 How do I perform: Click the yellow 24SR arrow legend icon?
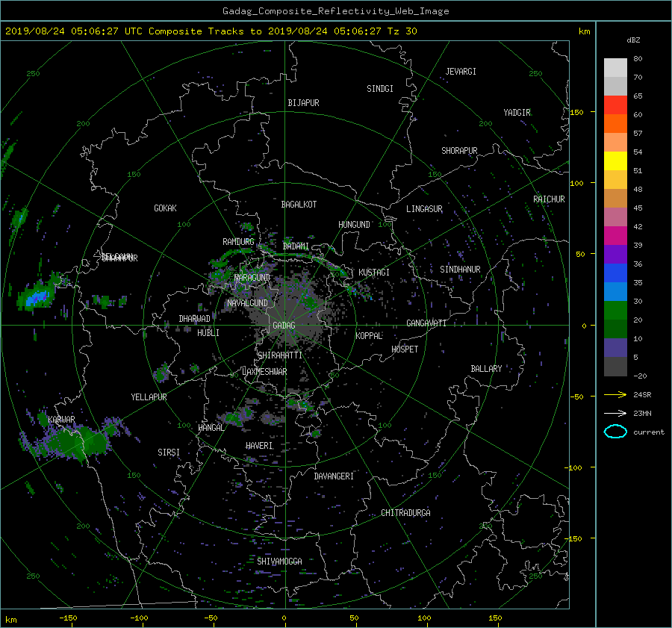615,394
